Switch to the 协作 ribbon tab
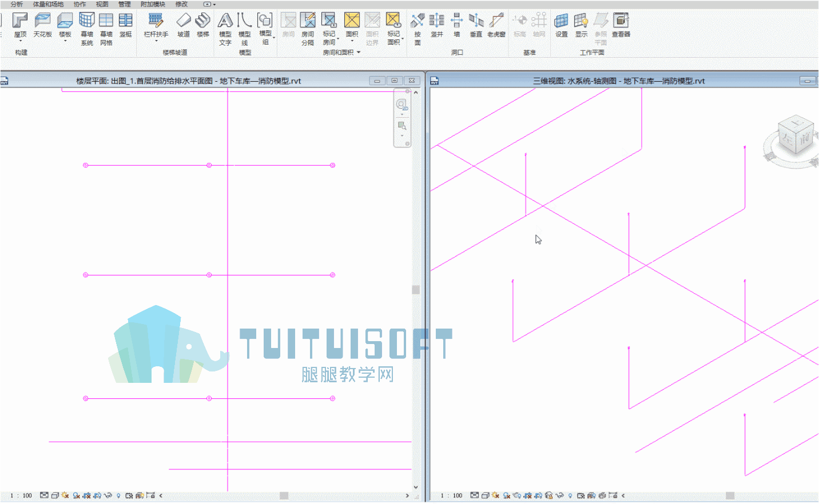Screen dimensions: 819x504 pos(79,4)
